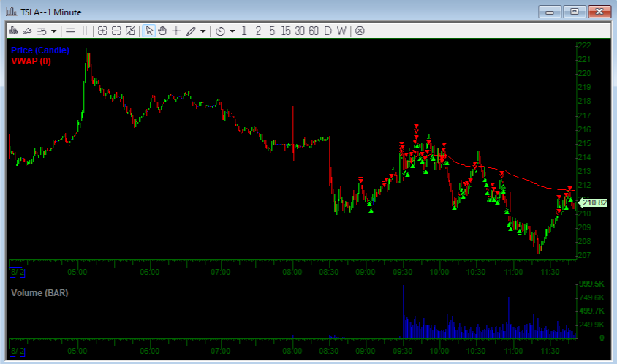Click the 207 price axis label

[584, 255]
